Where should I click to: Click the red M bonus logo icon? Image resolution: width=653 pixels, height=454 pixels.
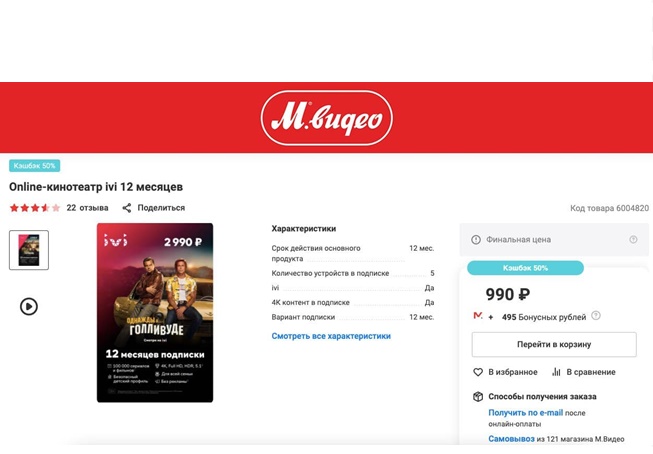(x=478, y=316)
